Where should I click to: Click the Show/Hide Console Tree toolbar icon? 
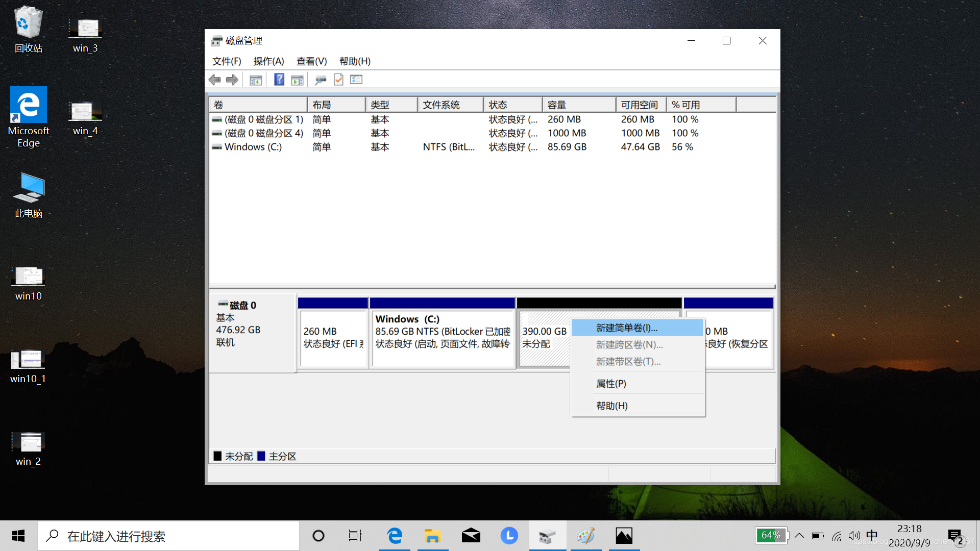[256, 80]
